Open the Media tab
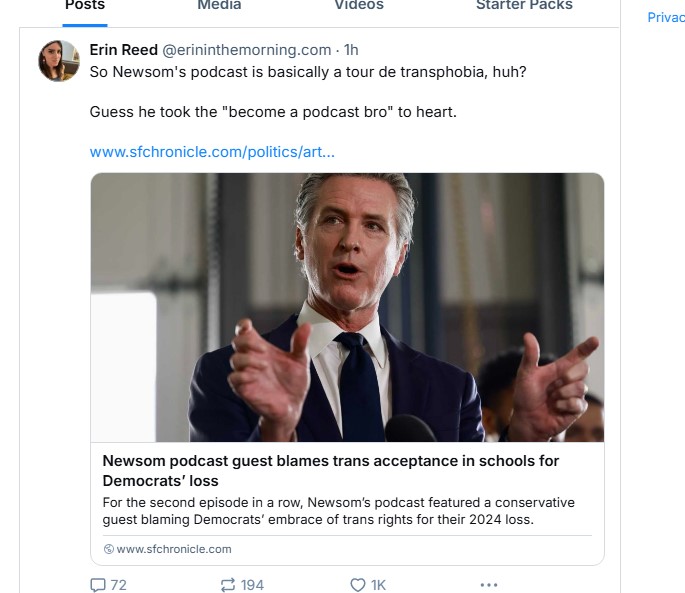The image size is (685, 593). 219,6
